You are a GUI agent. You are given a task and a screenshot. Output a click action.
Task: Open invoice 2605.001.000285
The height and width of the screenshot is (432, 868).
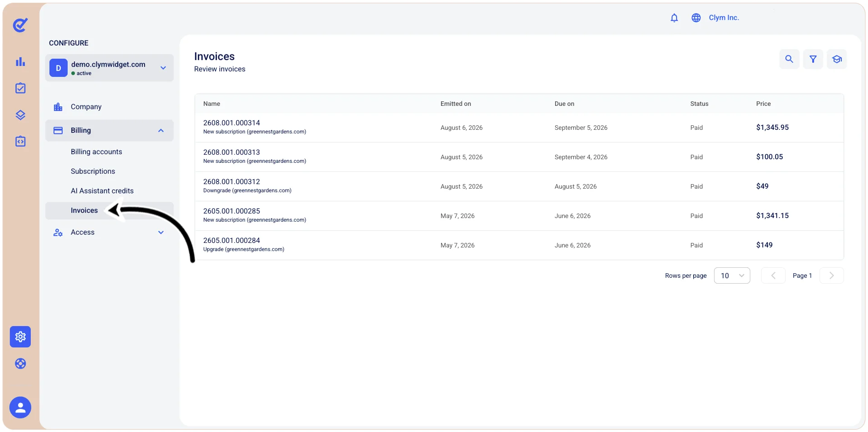[231, 211]
